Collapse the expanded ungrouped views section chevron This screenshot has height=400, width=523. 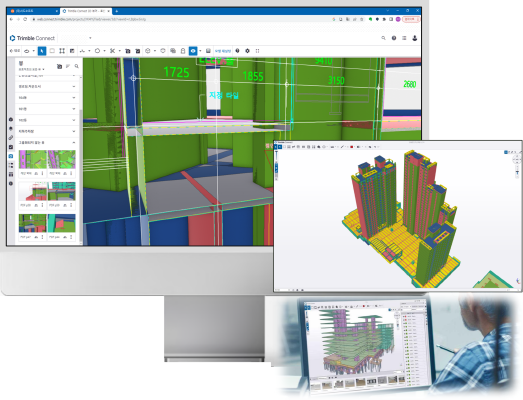(74, 142)
